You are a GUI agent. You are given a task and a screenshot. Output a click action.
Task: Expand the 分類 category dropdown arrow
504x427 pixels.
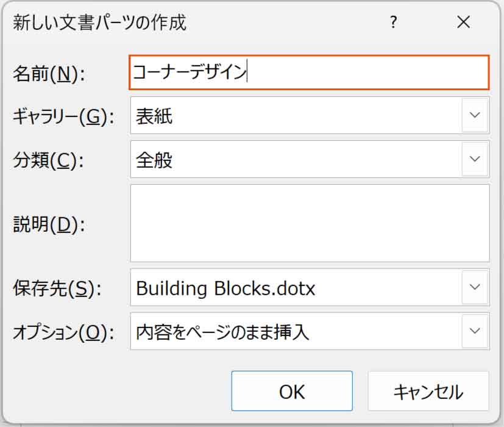click(x=475, y=159)
